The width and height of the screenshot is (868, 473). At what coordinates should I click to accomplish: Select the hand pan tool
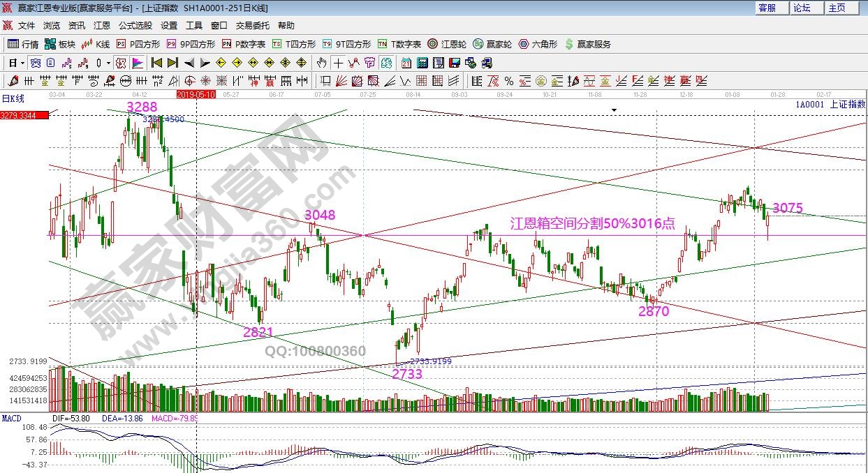(321, 63)
